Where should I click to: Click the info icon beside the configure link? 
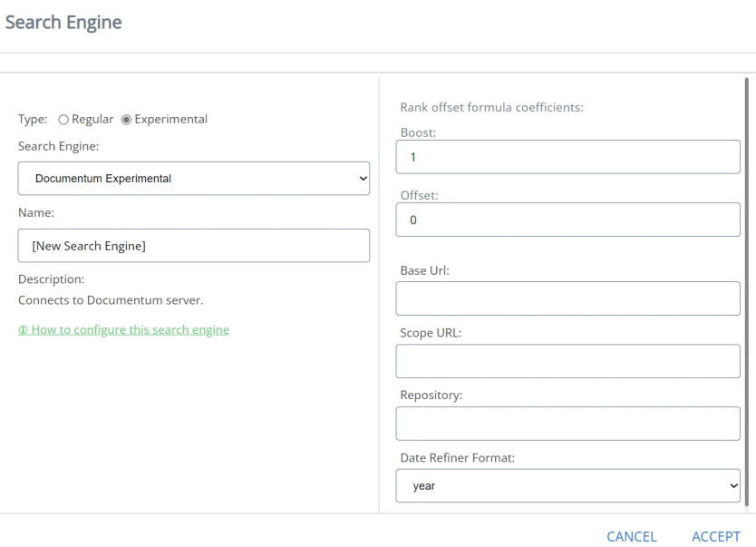tap(23, 329)
